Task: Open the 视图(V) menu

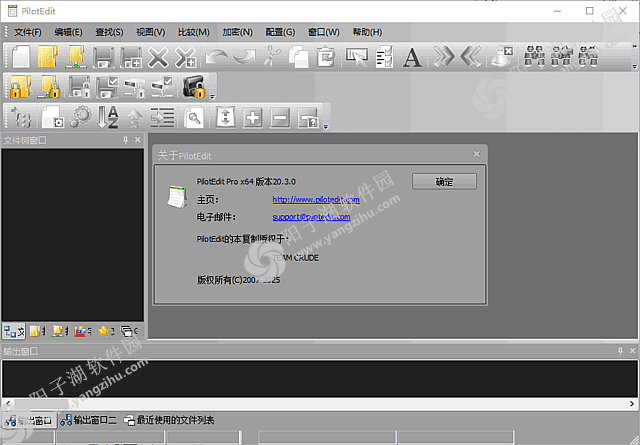Action: (x=151, y=32)
